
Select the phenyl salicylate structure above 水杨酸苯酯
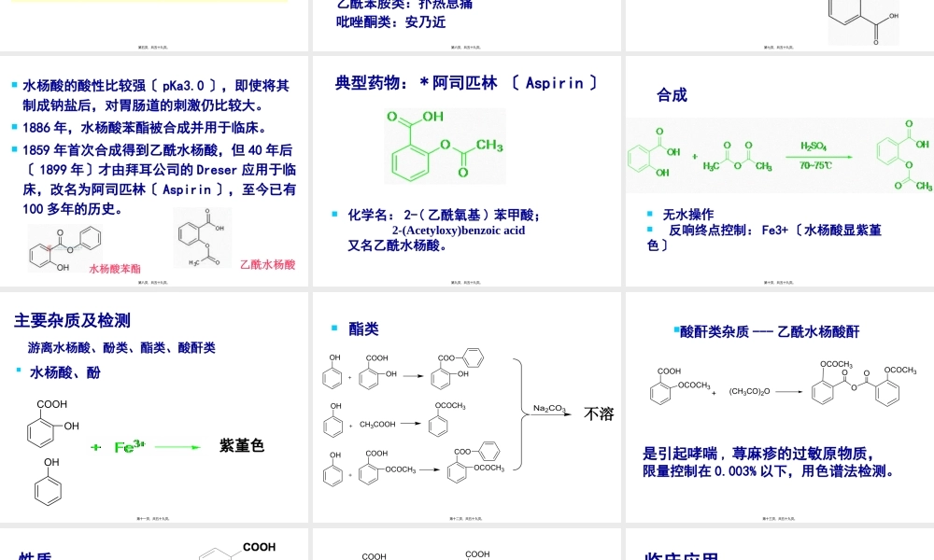click(x=65, y=249)
